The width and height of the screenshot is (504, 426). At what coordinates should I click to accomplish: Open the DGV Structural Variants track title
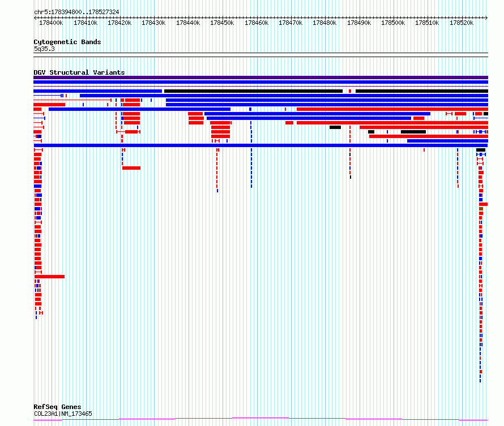coord(79,72)
